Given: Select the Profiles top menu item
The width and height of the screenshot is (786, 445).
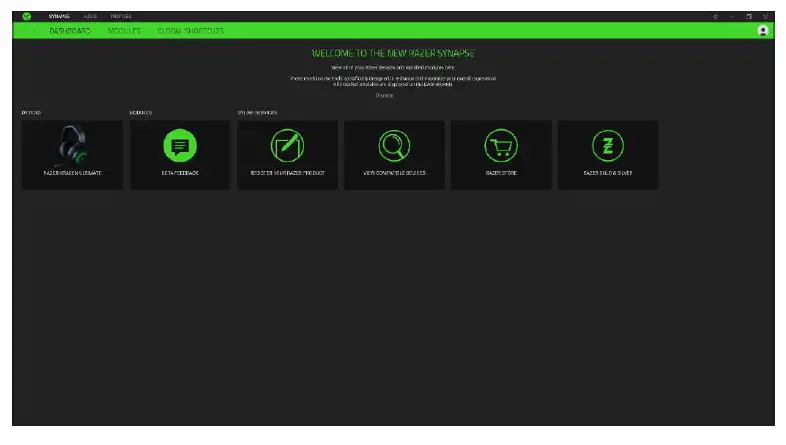Looking at the screenshot, I should (x=121, y=17).
